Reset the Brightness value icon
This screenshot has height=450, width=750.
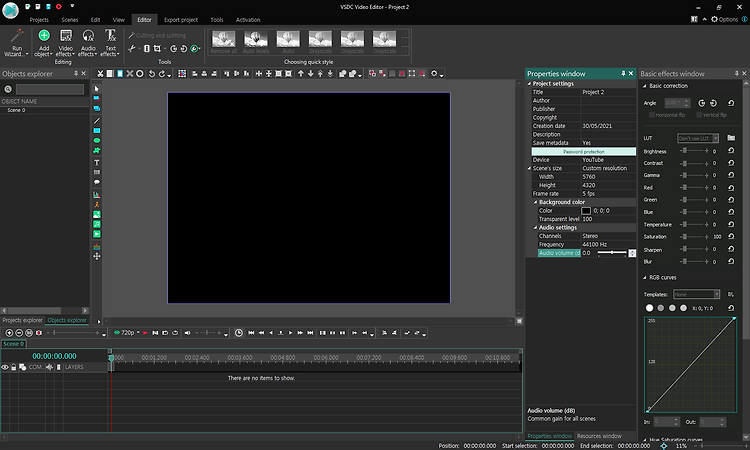click(731, 151)
